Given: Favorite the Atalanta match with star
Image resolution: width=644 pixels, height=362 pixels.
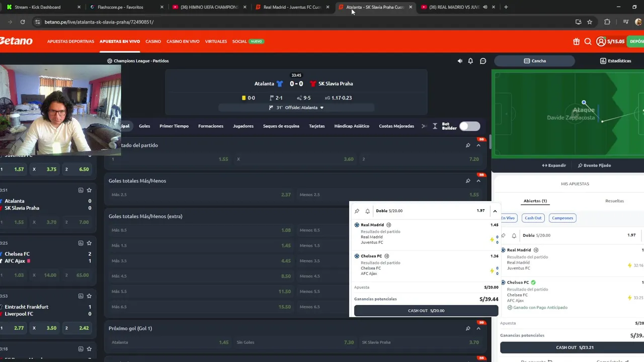Looking at the screenshot, I should pyautogui.click(x=89, y=190).
